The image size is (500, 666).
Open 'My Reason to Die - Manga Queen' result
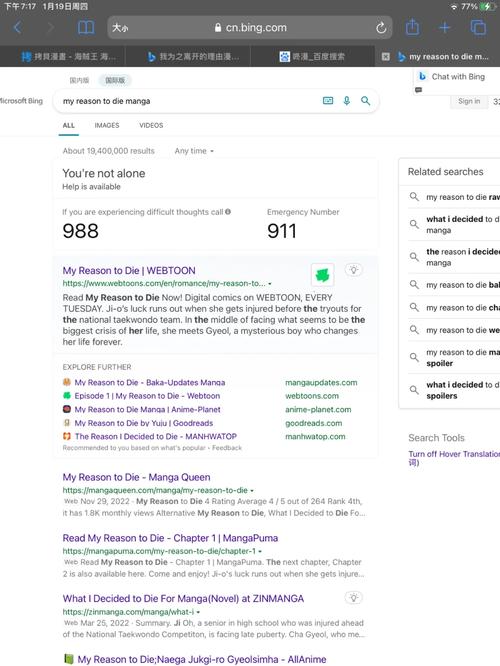(136, 477)
